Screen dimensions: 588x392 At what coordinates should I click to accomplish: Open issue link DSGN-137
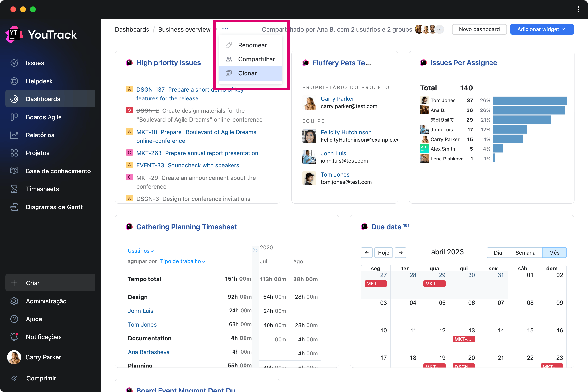click(x=150, y=89)
